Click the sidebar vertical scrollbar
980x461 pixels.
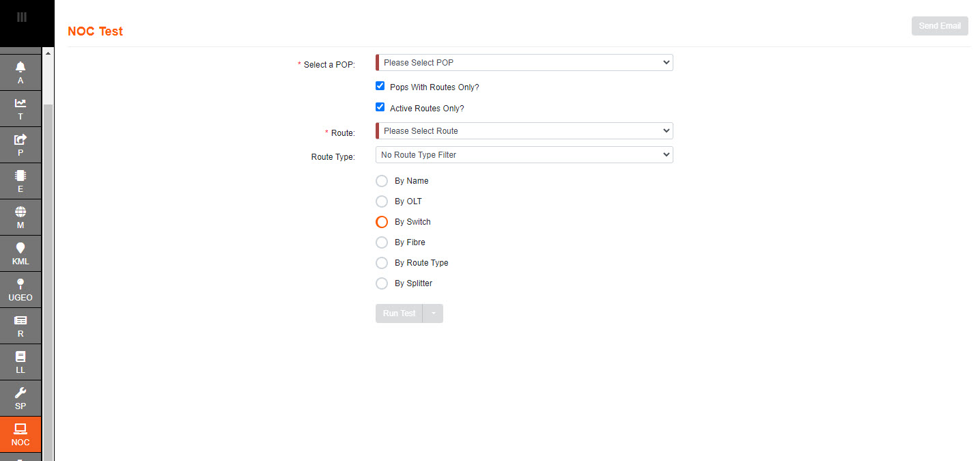coord(48,273)
